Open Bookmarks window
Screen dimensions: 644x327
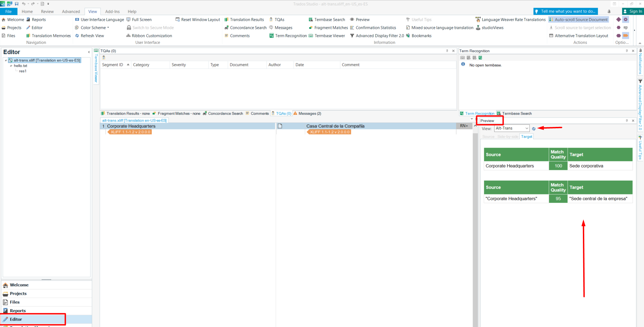tap(419, 36)
